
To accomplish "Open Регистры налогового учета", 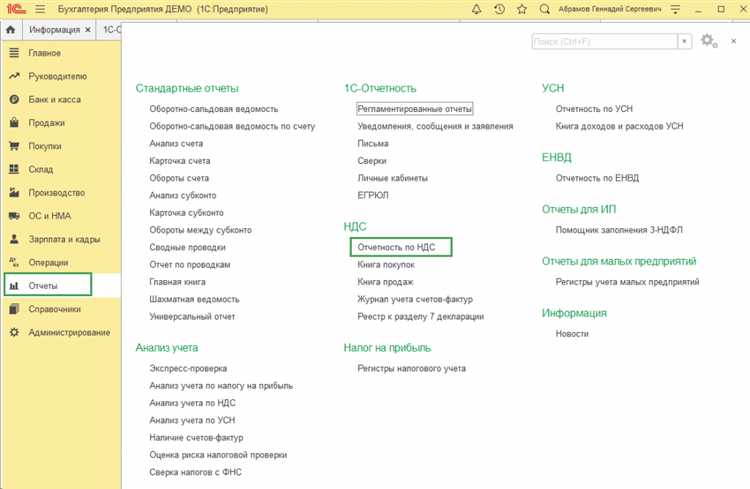I will (411, 368).
